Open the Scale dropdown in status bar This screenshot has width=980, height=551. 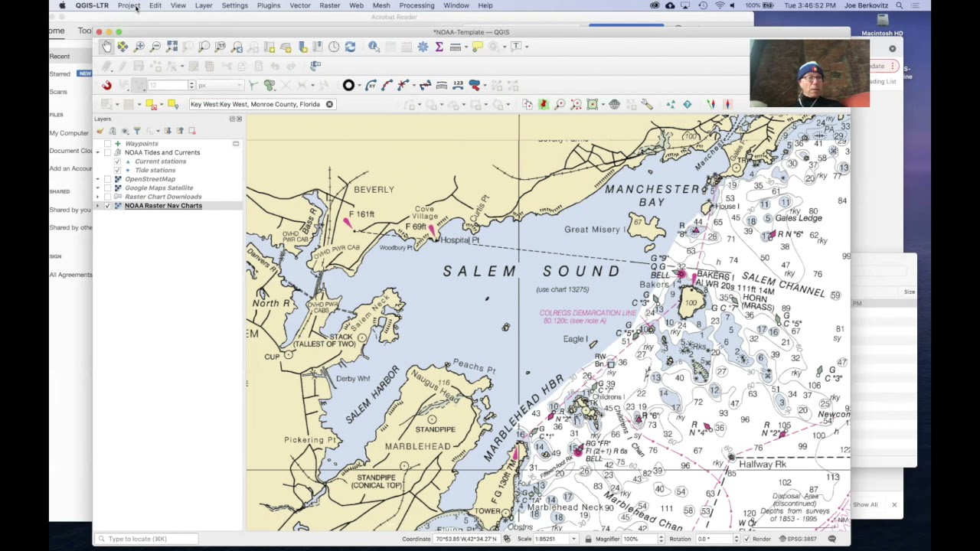click(x=573, y=539)
